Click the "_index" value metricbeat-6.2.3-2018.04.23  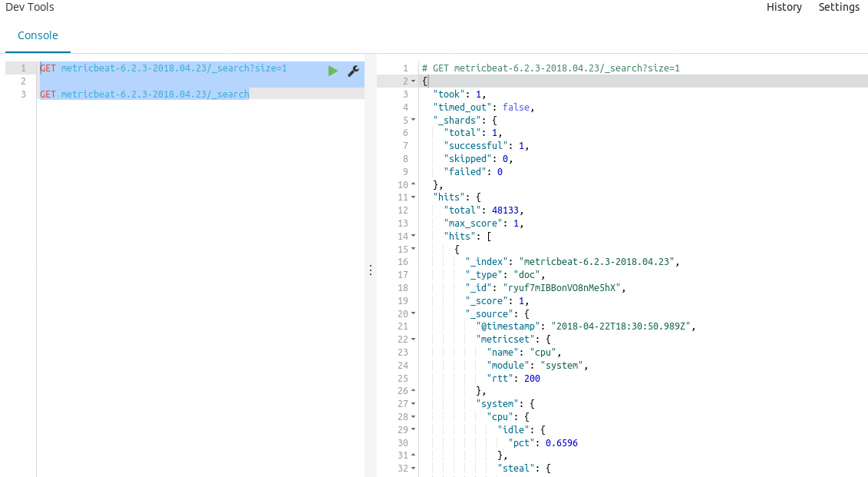click(597, 262)
